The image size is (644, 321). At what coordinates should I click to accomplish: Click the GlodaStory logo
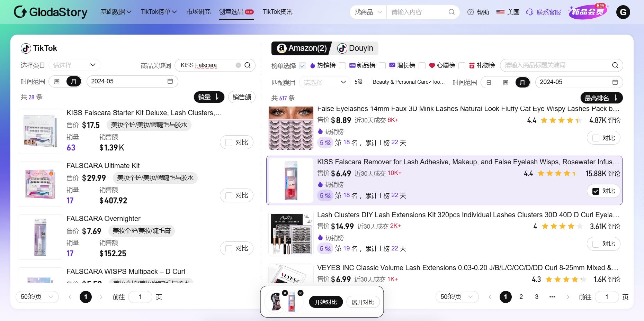pyautogui.click(x=51, y=12)
